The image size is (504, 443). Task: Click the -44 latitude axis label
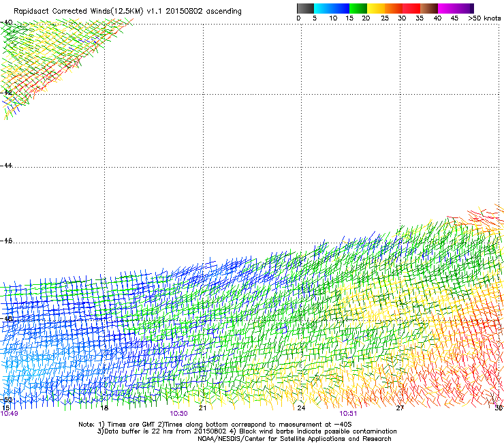(6, 166)
